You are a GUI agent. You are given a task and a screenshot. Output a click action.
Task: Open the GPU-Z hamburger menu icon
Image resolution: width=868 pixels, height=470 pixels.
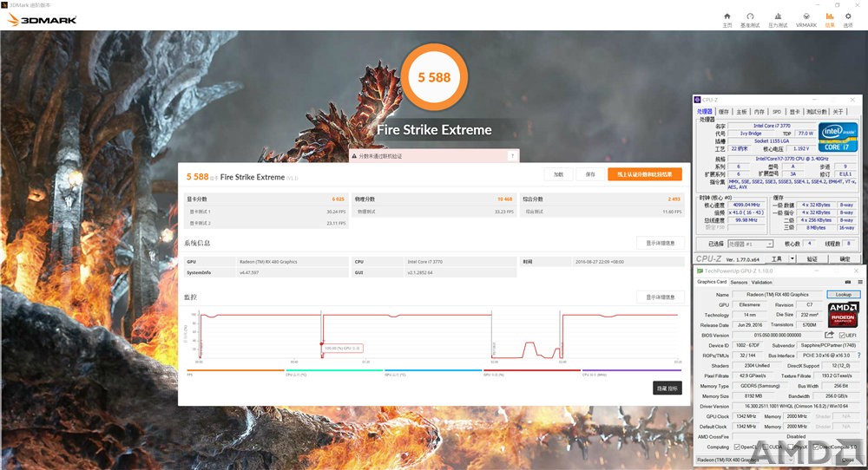(859, 282)
